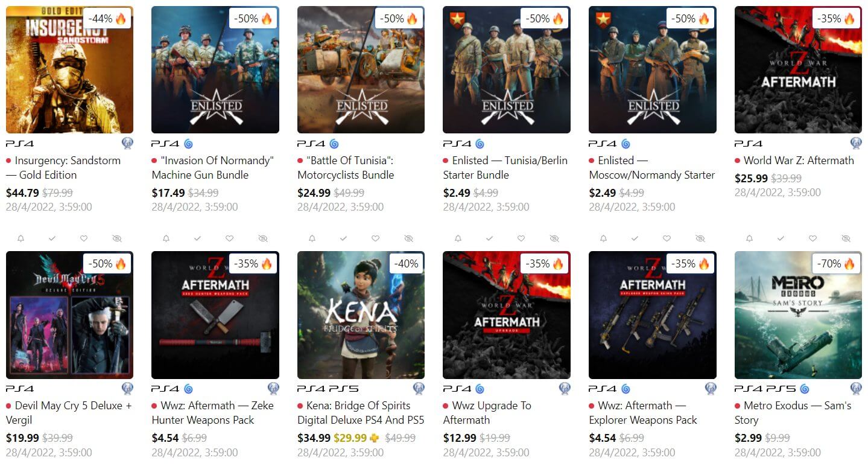Hide Metro Exodus Sam's Story with eye icon
Image resolution: width=868 pixels, height=472 pixels.
pos(846,238)
